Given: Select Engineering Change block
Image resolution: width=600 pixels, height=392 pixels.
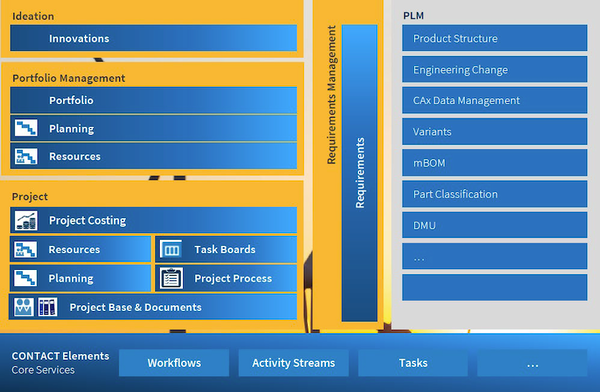Looking at the screenshot, I should tap(494, 69).
